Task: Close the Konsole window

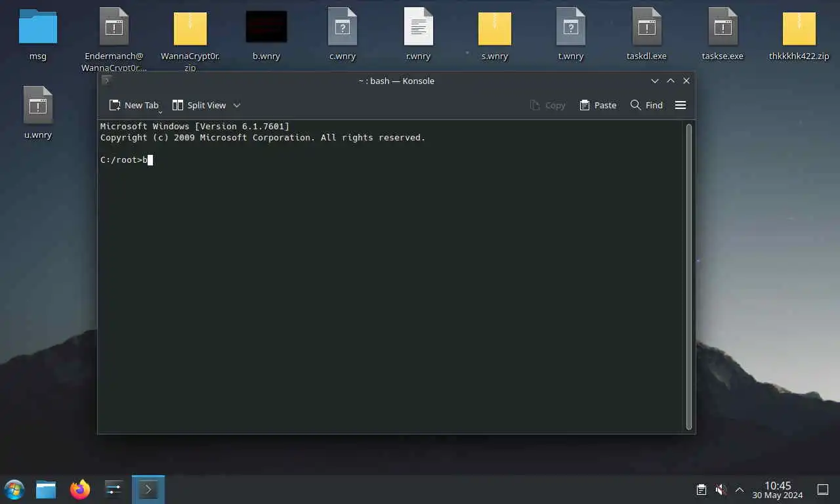Action: (x=686, y=81)
